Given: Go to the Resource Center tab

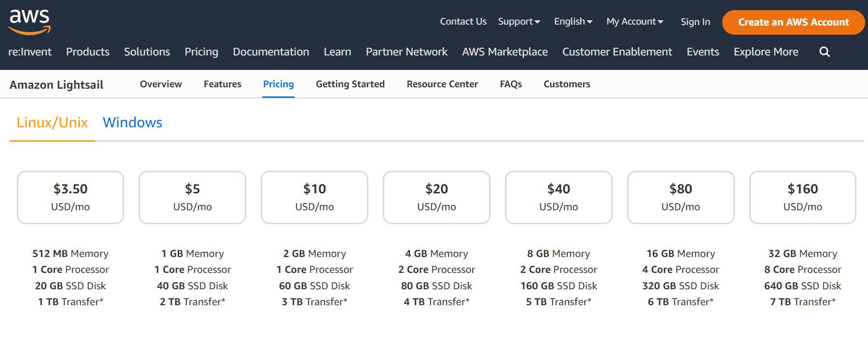Looking at the screenshot, I should pos(442,84).
